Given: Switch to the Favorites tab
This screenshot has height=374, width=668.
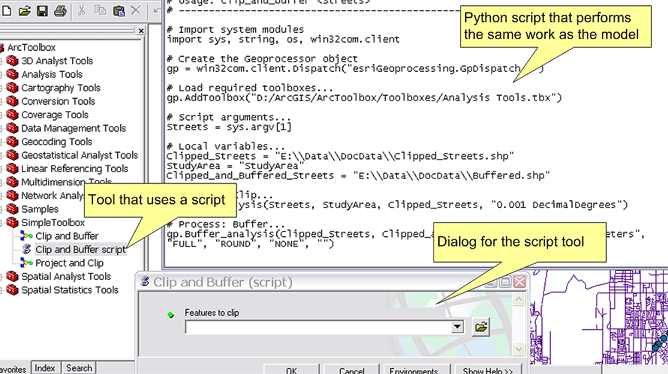Looking at the screenshot, I should click(14, 369).
